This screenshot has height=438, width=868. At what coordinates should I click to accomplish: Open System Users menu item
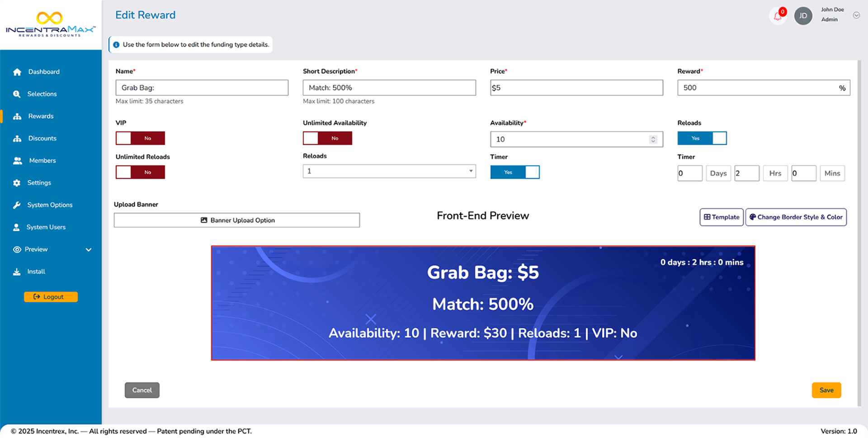point(46,227)
